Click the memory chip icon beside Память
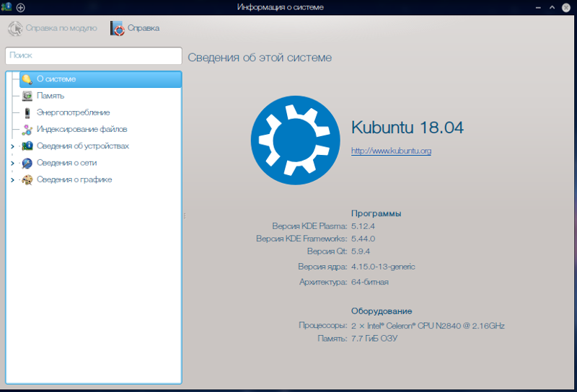Viewport: 577px width, 392px height. pyautogui.click(x=27, y=96)
